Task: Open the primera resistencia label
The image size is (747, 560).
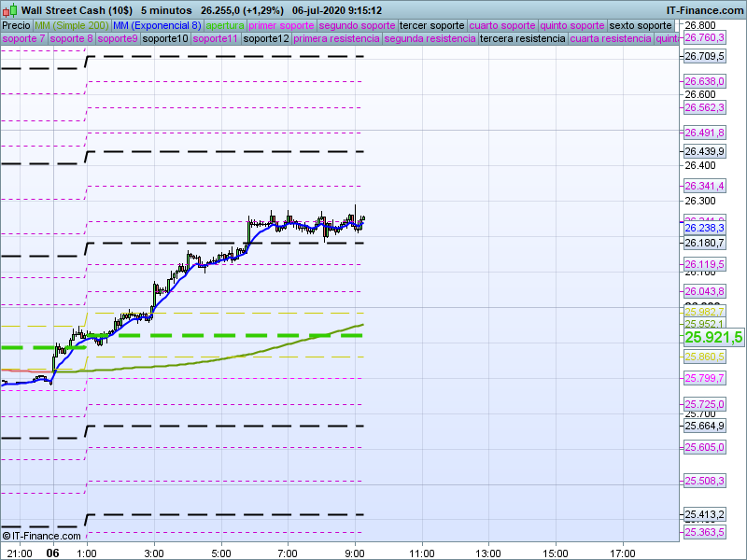Action: (335, 39)
